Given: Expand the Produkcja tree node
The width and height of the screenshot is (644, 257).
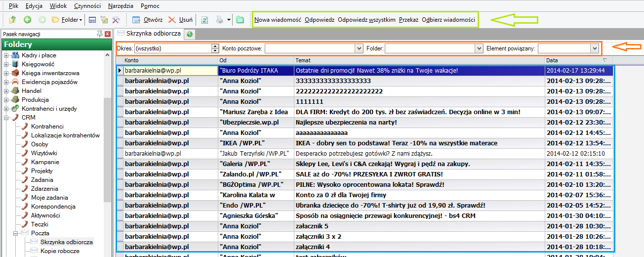Looking at the screenshot, I should (6, 100).
